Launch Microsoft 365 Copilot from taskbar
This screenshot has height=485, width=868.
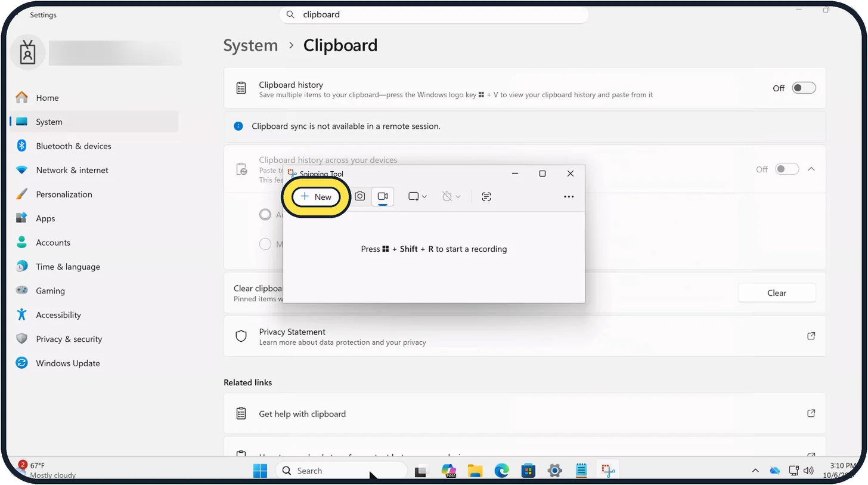449,471
